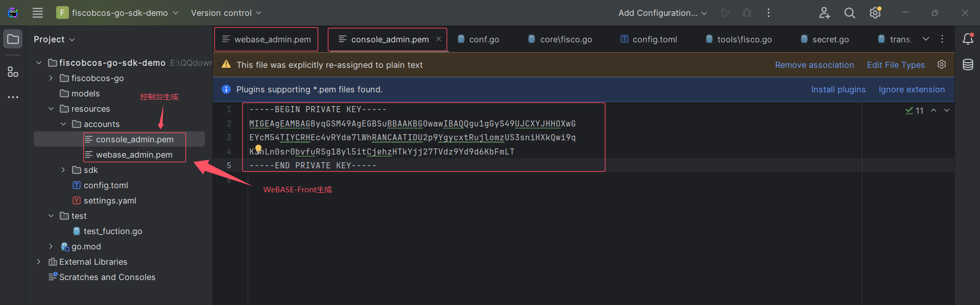Switch to config.toml tab

tap(649, 39)
